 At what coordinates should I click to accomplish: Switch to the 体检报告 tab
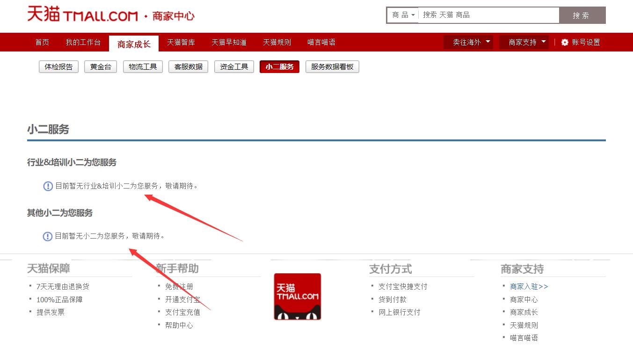click(x=58, y=66)
